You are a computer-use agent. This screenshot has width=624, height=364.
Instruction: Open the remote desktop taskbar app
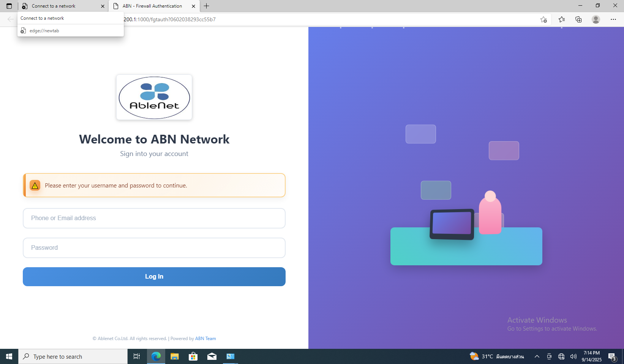231,356
